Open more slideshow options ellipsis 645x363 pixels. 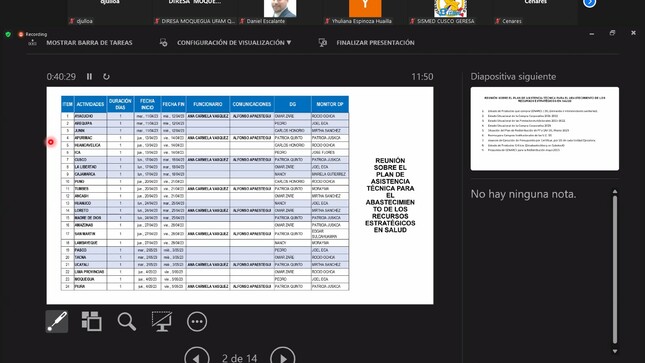click(197, 321)
